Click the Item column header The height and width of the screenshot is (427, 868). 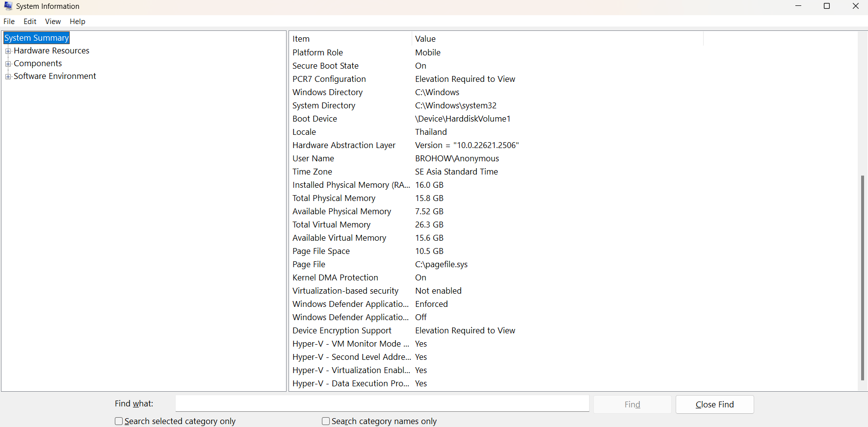click(x=350, y=39)
